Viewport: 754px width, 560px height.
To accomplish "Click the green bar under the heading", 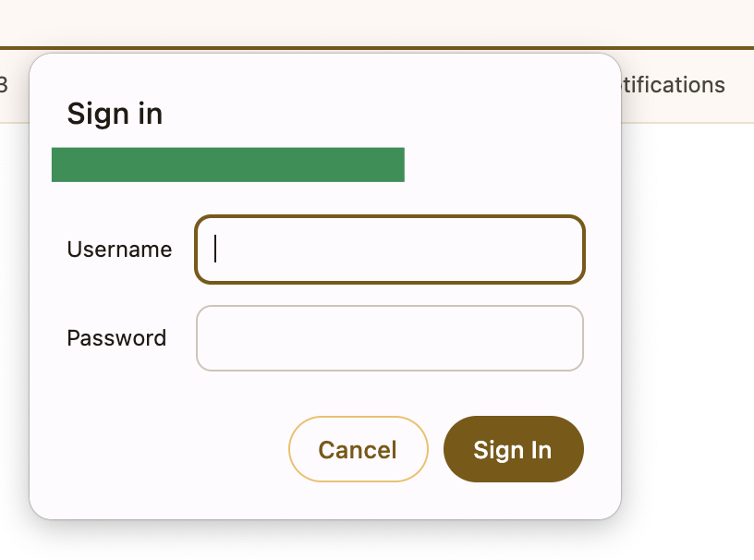I will [227, 164].
